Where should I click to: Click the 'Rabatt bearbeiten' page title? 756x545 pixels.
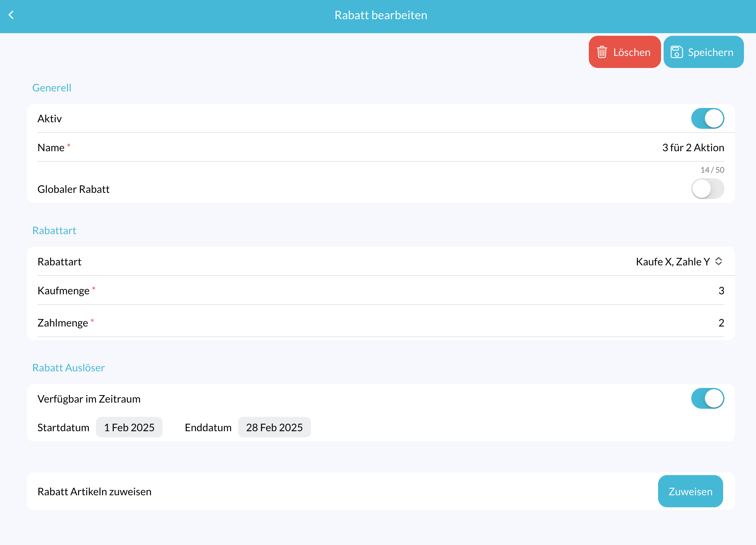tap(381, 15)
